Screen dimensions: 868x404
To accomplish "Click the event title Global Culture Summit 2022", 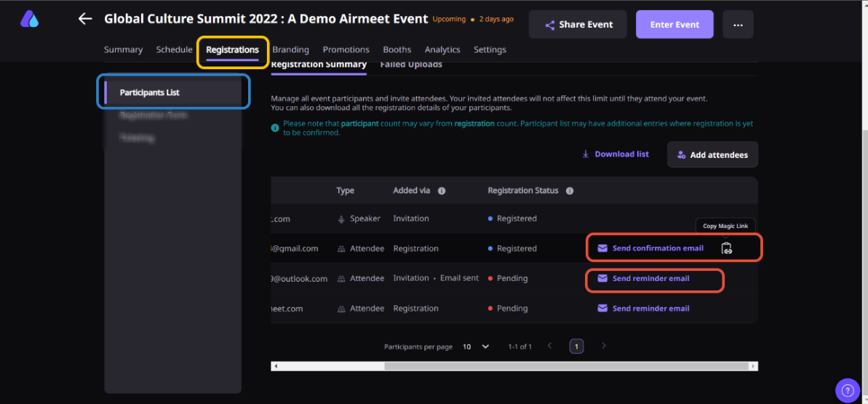I will 266,19.
